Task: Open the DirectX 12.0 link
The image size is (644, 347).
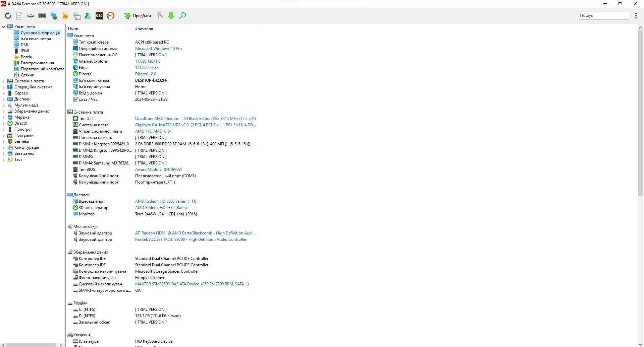Action: coord(146,74)
